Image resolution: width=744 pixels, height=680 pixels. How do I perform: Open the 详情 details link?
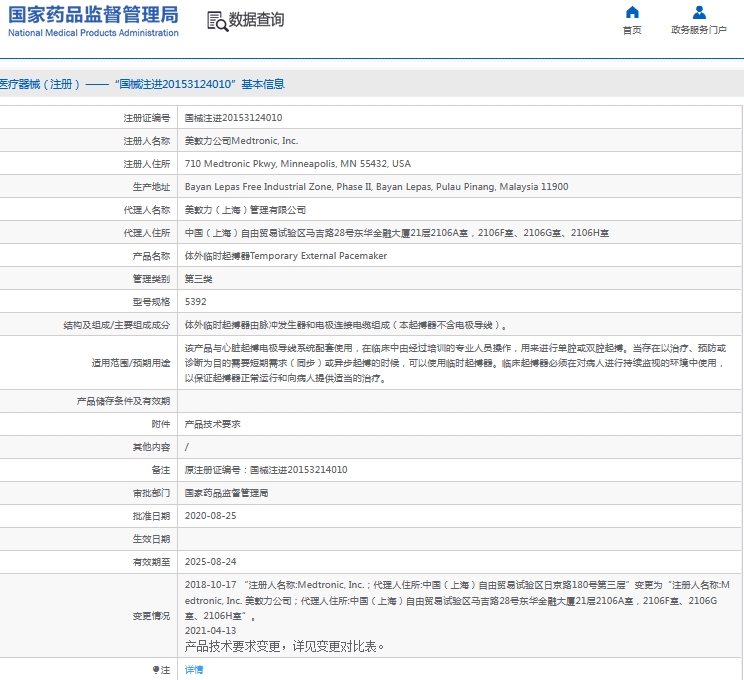click(x=194, y=670)
